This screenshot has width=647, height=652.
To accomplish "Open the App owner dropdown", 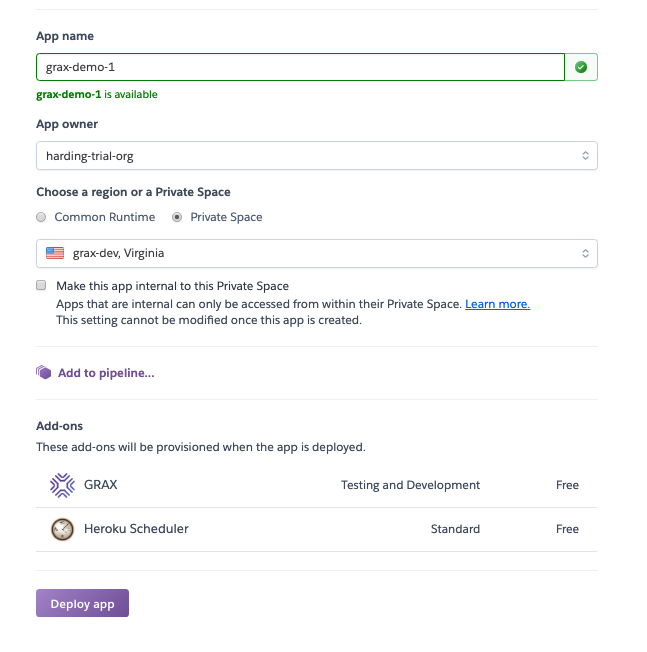I will coord(316,156).
